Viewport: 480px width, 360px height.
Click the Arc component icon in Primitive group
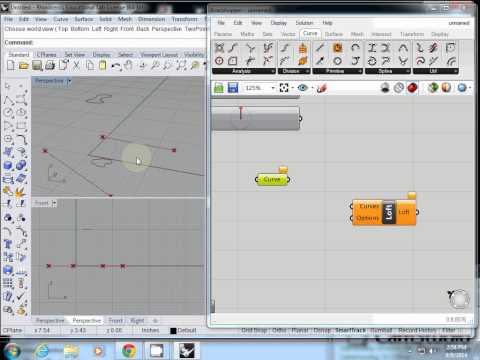coord(355,48)
